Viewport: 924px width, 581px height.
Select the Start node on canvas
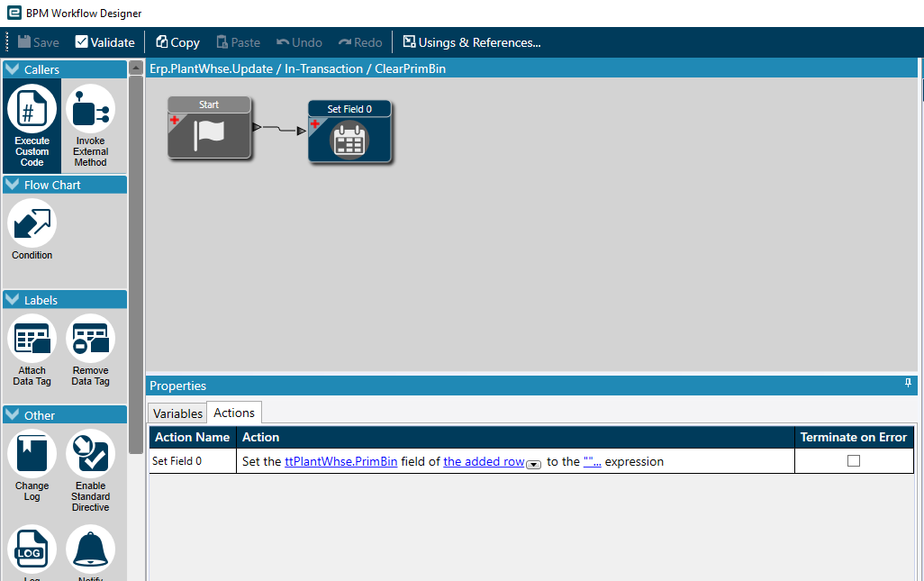[x=209, y=128]
